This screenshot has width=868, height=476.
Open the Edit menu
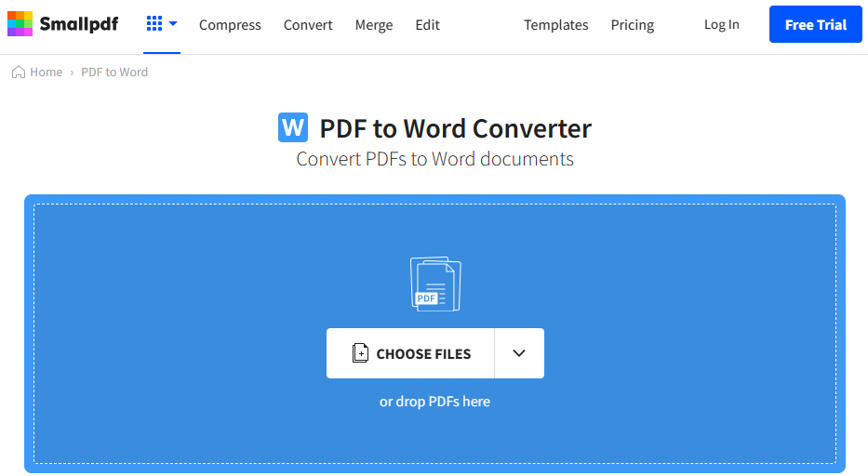click(427, 25)
